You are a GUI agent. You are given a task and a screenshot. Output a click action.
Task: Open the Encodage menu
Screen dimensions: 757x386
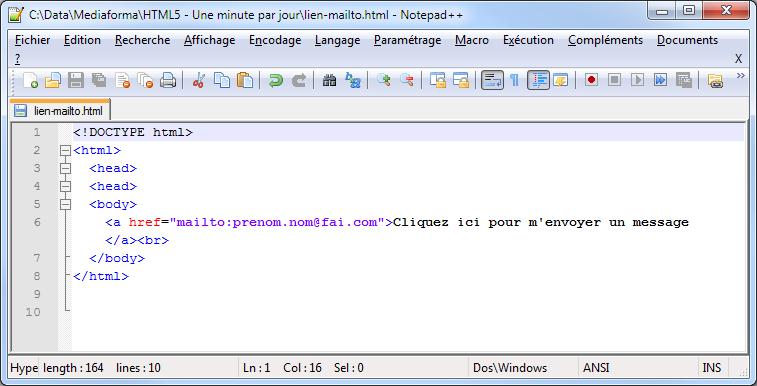275,40
